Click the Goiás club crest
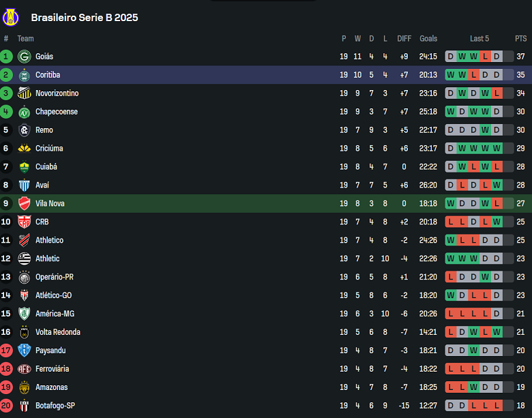532x418 pixels. click(25, 57)
